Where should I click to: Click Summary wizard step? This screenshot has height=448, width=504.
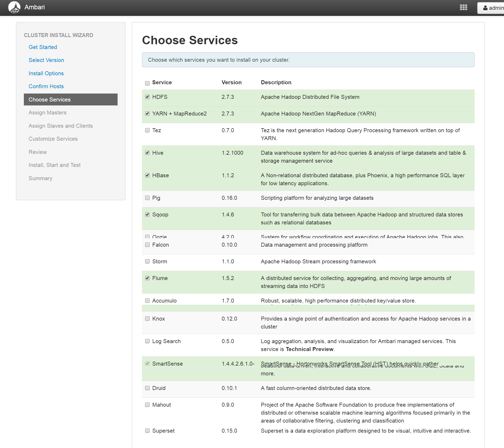[41, 178]
